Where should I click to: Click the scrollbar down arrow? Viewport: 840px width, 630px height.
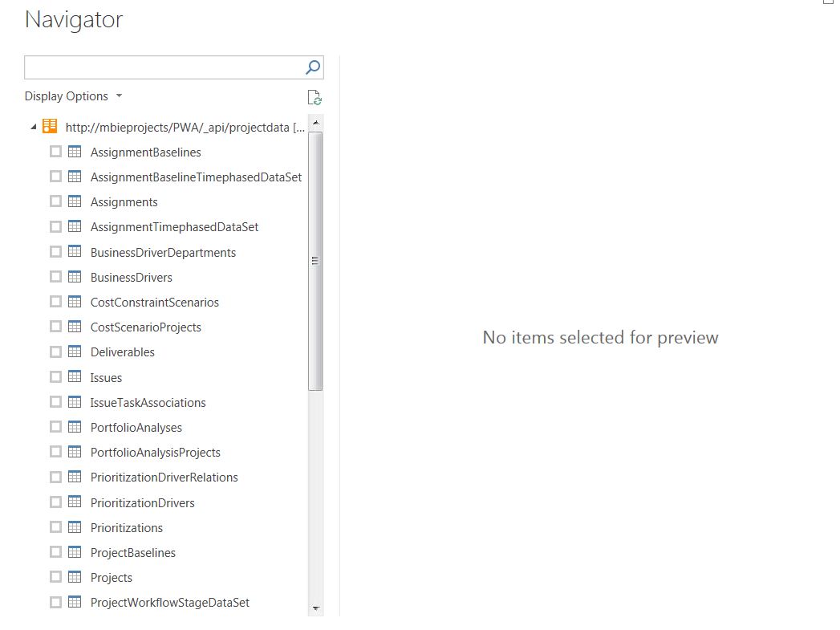(x=314, y=608)
